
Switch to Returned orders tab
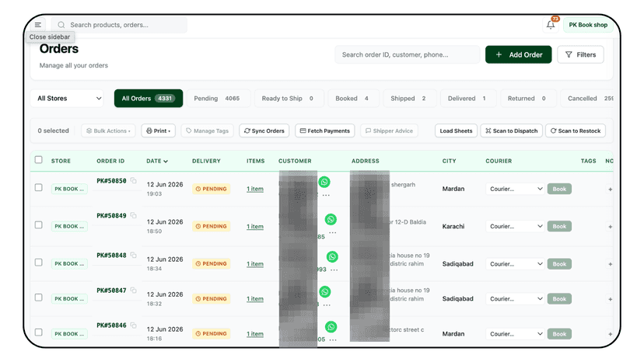click(x=528, y=99)
